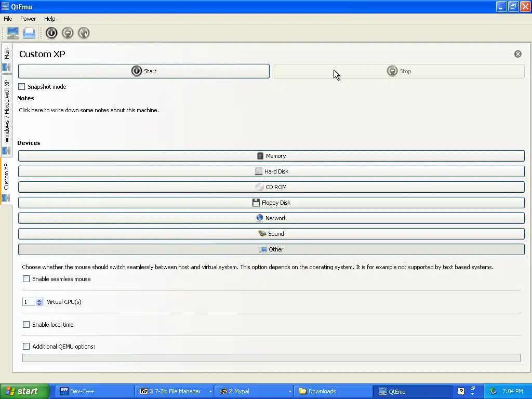The image size is (532, 399).
Task: Decrease Virtual CPU count with down arrow
Action: 39,304
